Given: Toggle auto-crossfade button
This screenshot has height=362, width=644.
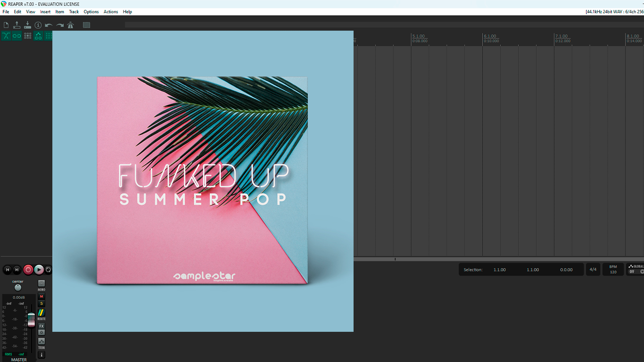Looking at the screenshot, I should coord(6,36).
